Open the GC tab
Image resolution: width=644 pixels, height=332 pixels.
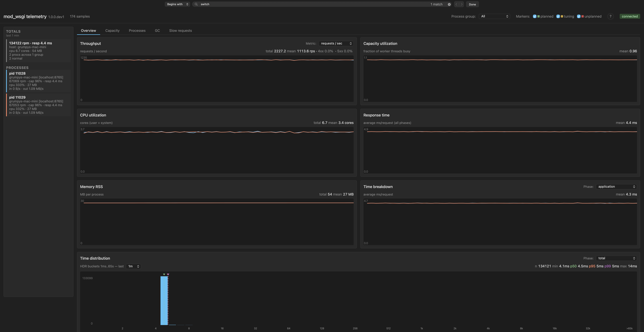(x=157, y=31)
